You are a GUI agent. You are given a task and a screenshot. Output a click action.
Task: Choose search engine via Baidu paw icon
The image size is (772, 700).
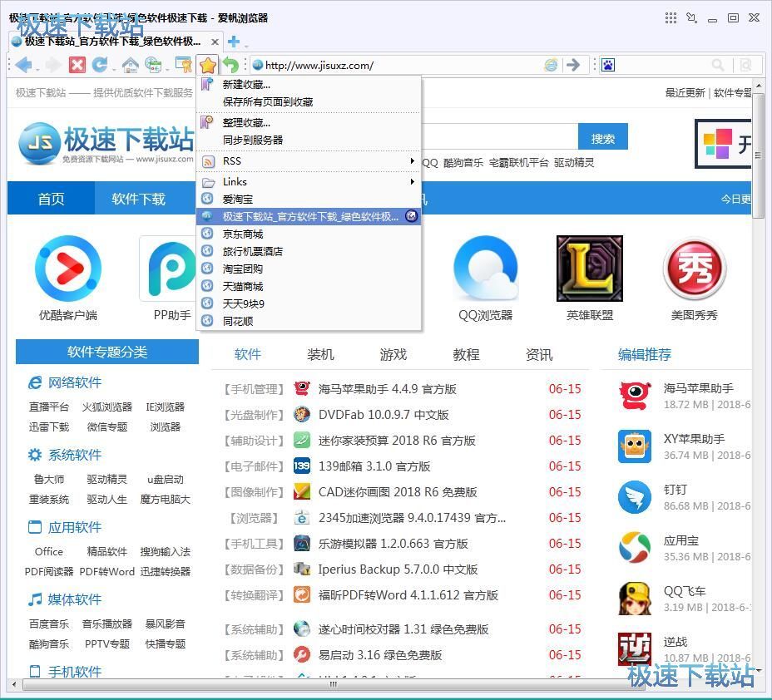pyautogui.click(x=608, y=65)
